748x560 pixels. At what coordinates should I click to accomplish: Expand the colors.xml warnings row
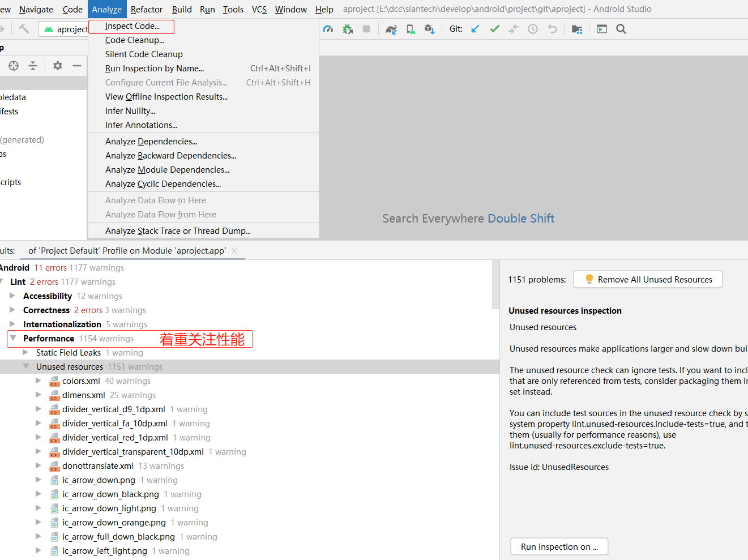[x=39, y=381]
